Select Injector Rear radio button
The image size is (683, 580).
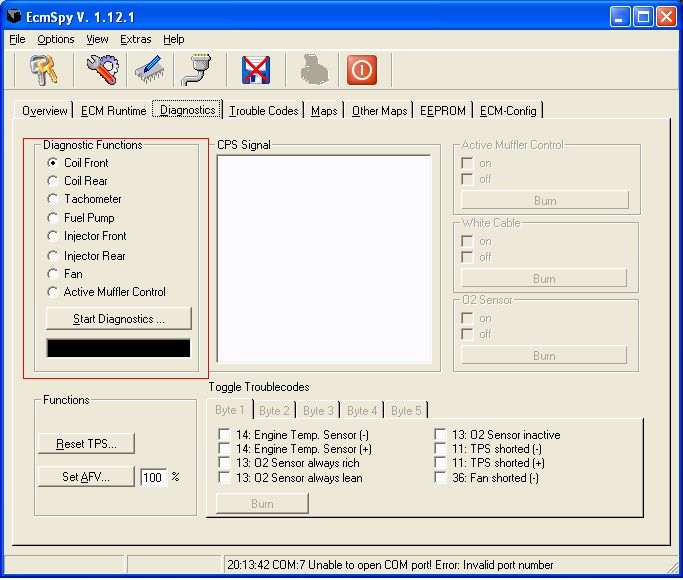53,256
